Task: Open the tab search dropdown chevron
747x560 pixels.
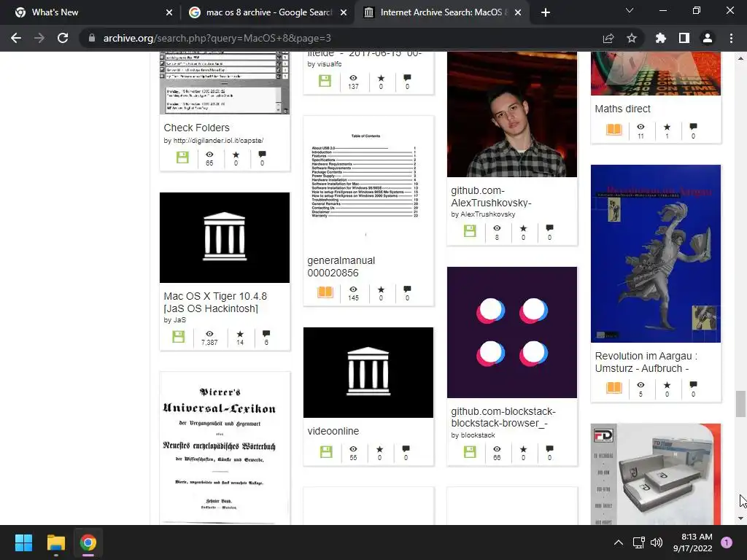Action: pyautogui.click(x=630, y=10)
